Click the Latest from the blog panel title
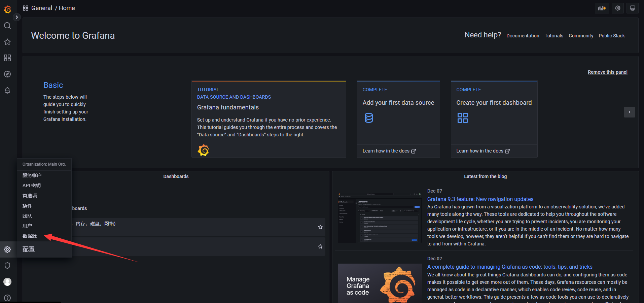The image size is (644, 303). (x=485, y=176)
